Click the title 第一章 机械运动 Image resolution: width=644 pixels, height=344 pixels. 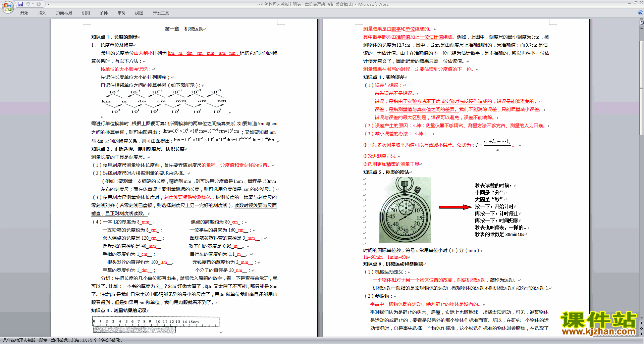[x=184, y=29]
